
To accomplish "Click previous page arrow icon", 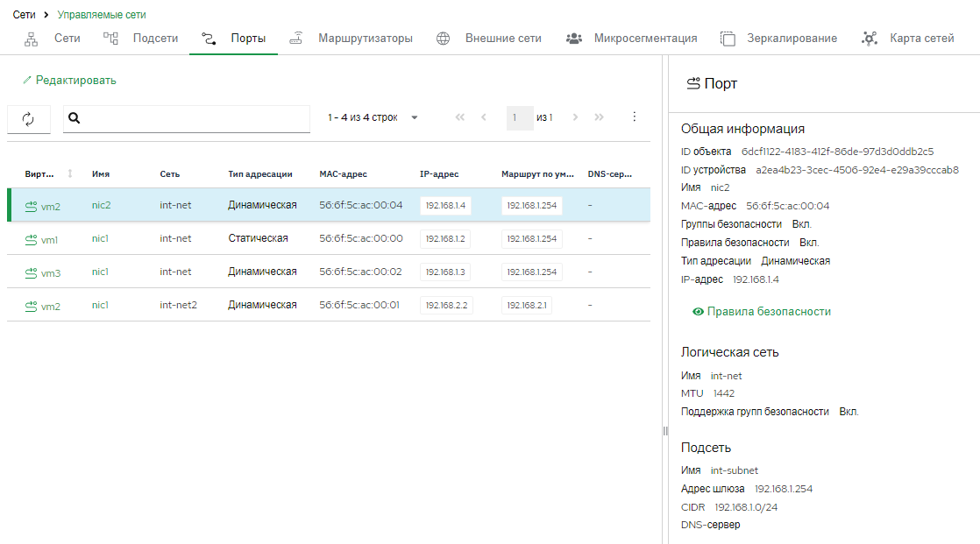I will pos(484,117).
